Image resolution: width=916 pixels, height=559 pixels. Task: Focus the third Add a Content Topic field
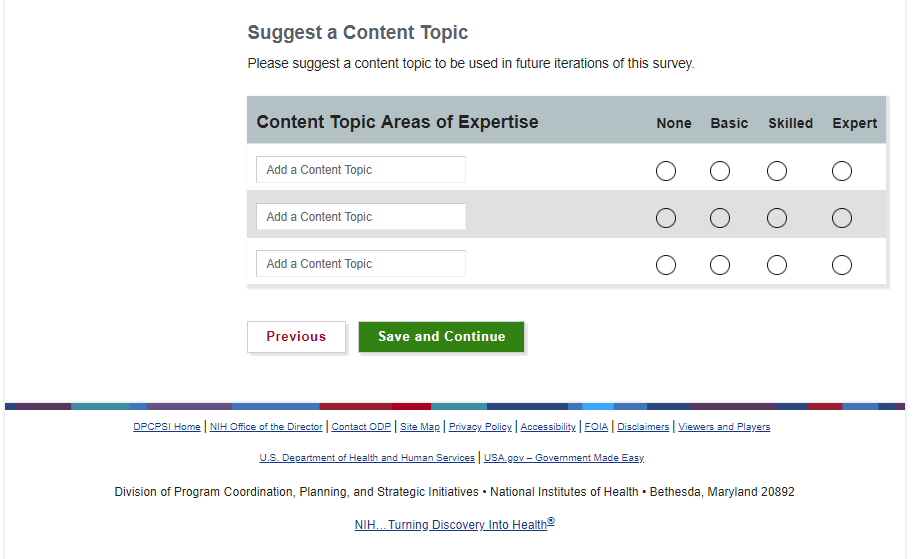tap(361, 264)
